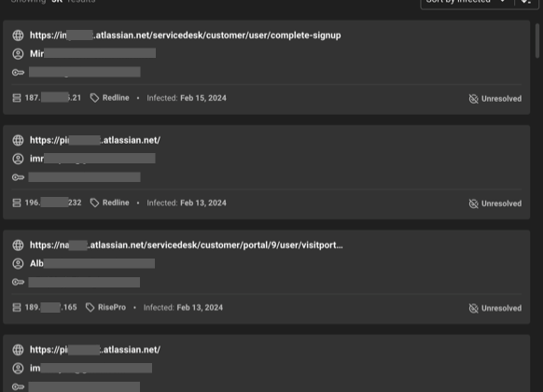Click key icon in first credential card
The image size is (543, 392).
[18, 73]
